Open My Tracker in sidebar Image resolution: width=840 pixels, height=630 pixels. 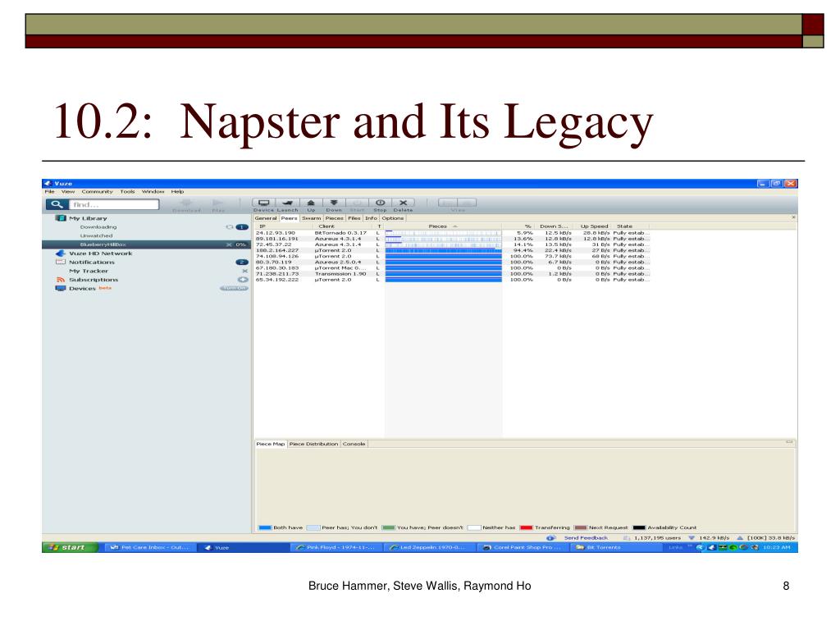89,271
